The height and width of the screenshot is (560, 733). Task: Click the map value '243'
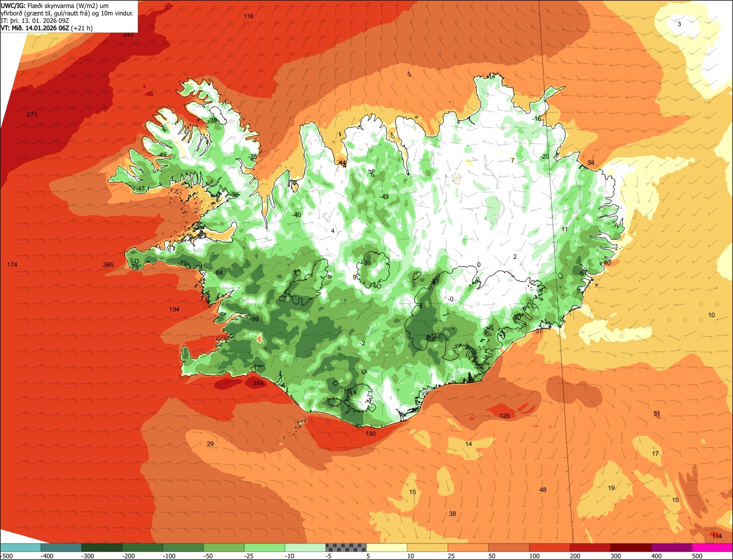click(x=128, y=34)
